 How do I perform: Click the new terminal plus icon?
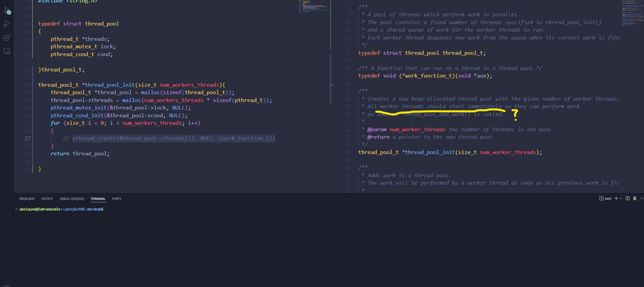pyautogui.click(x=616, y=199)
